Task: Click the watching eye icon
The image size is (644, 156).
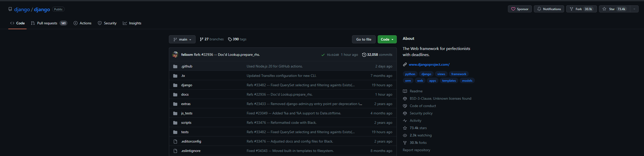Action: [405, 135]
